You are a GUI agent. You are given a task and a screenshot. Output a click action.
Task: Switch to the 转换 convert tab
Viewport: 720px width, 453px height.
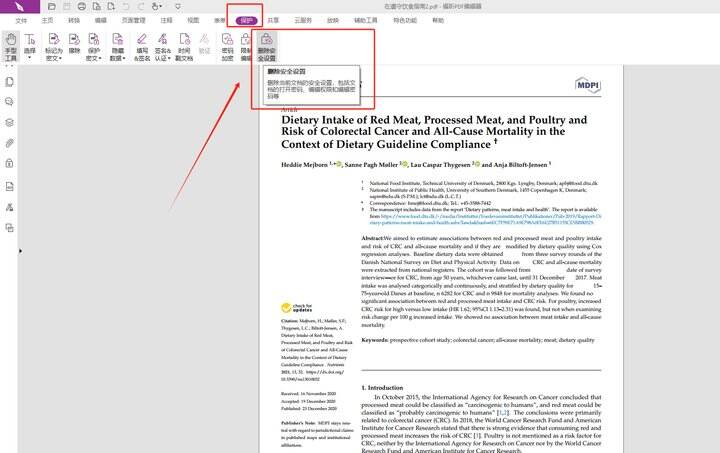click(x=73, y=21)
